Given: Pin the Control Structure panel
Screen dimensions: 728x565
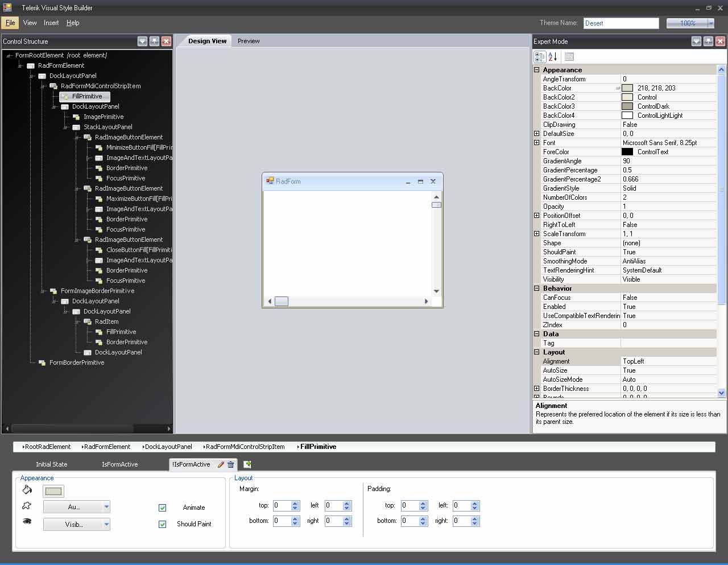Looking at the screenshot, I should click(154, 41).
